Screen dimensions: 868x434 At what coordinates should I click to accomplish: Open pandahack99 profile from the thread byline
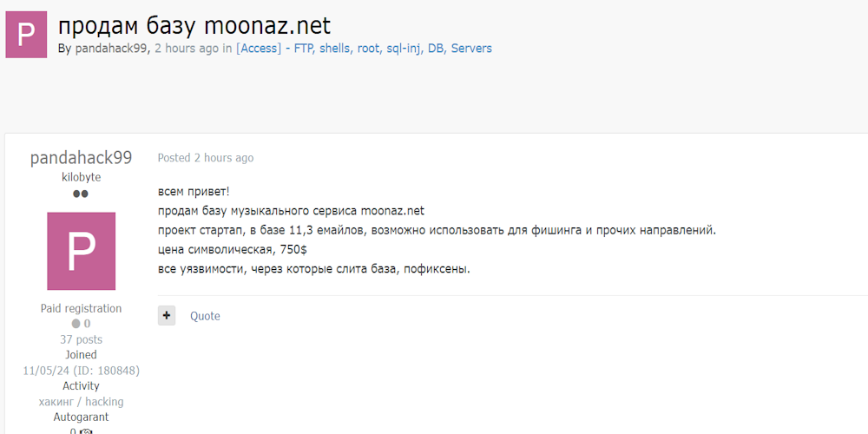(112, 49)
